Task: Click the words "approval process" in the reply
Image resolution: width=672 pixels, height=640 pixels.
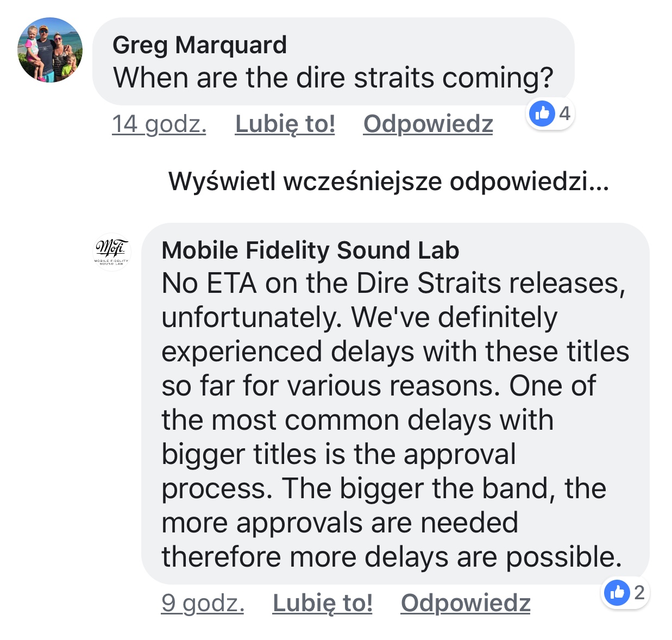Action: point(460,454)
